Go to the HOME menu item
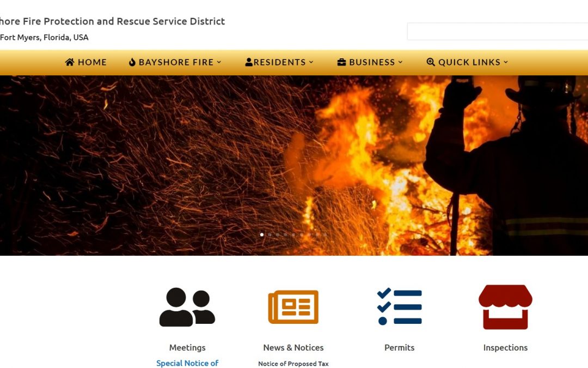The height and width of the screenshot is (368, 588). pos(92,62)
